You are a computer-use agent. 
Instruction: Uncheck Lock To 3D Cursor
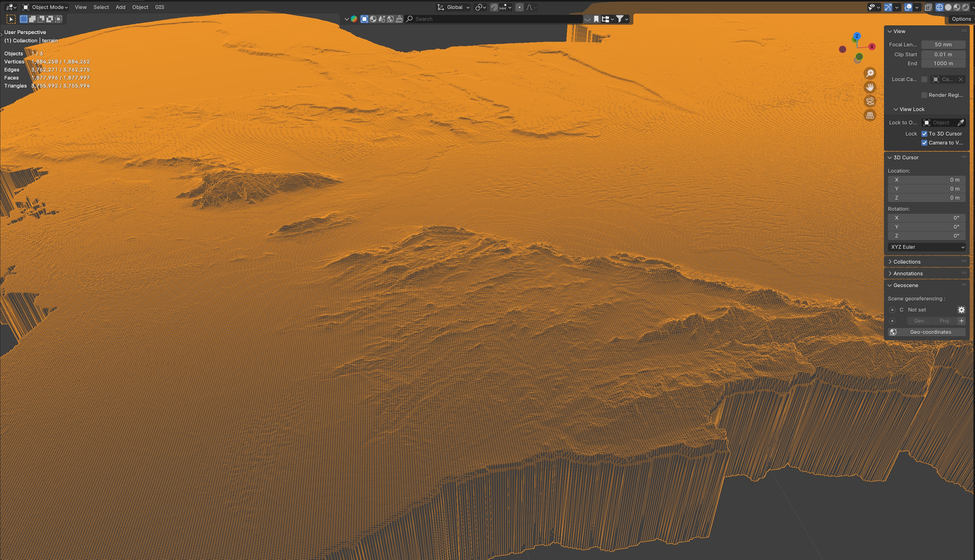pyautogui.click(x=924, y=134)
